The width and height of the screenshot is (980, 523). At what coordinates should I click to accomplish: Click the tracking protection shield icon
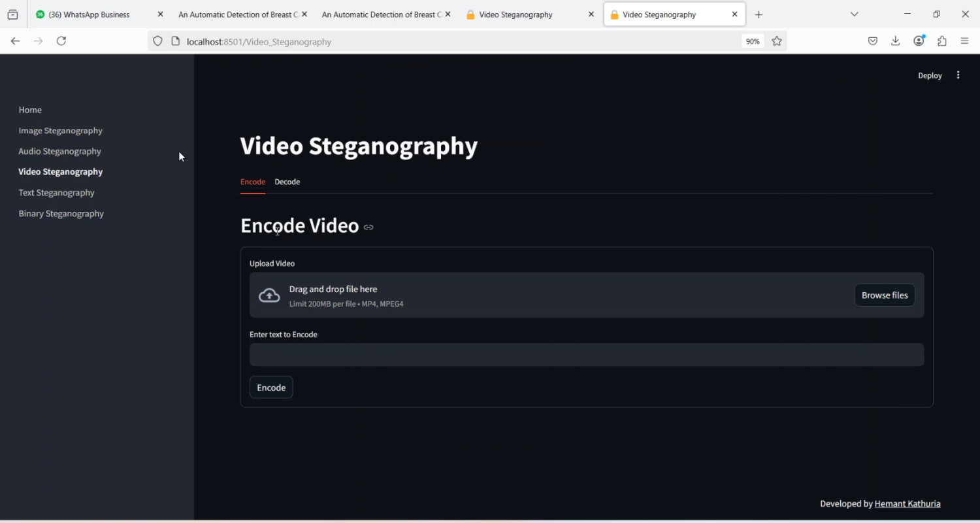[157, 41]
